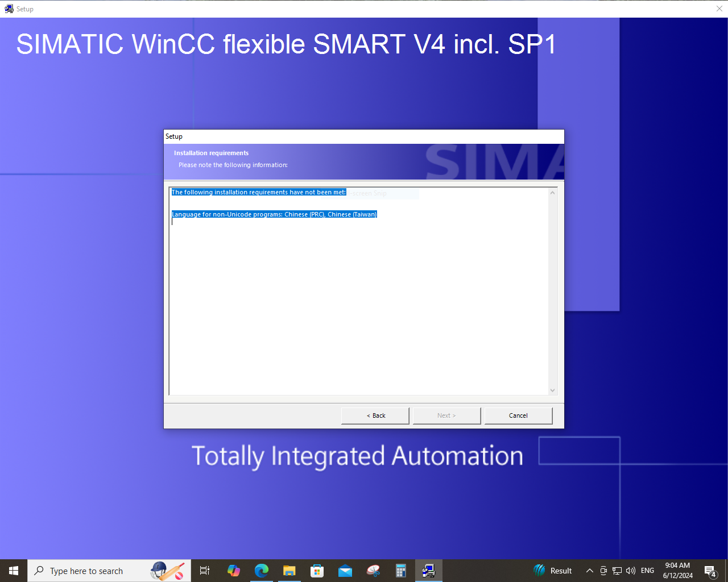Click the 'Installation requirements' heading
The width and height of the screenshot is (728, 582).
tap(211, 153)
